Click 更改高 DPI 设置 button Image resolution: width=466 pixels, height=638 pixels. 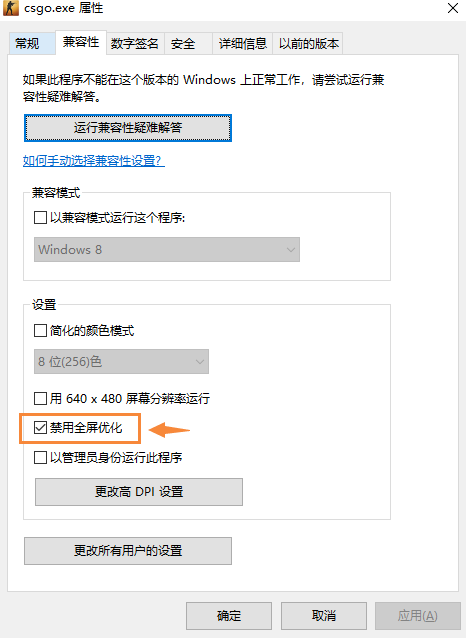click(139, 492)
